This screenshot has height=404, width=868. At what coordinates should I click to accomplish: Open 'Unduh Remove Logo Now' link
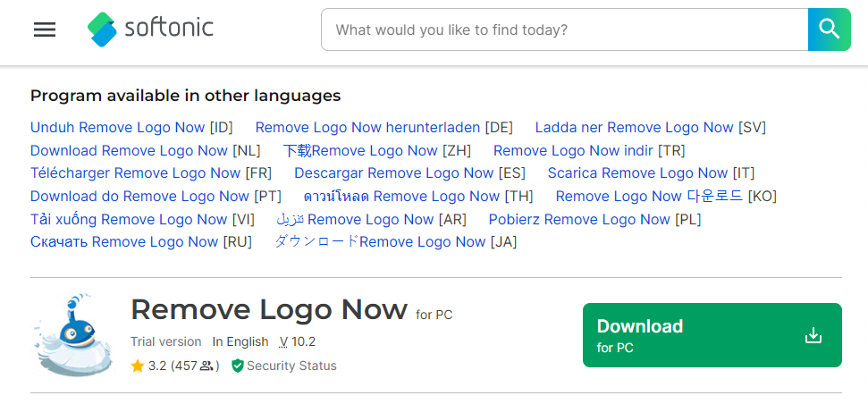[x=117, y=127]
